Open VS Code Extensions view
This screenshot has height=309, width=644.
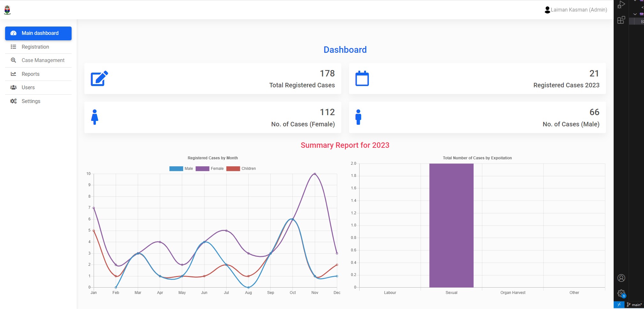pyautogui.click(x=621, y=20)
